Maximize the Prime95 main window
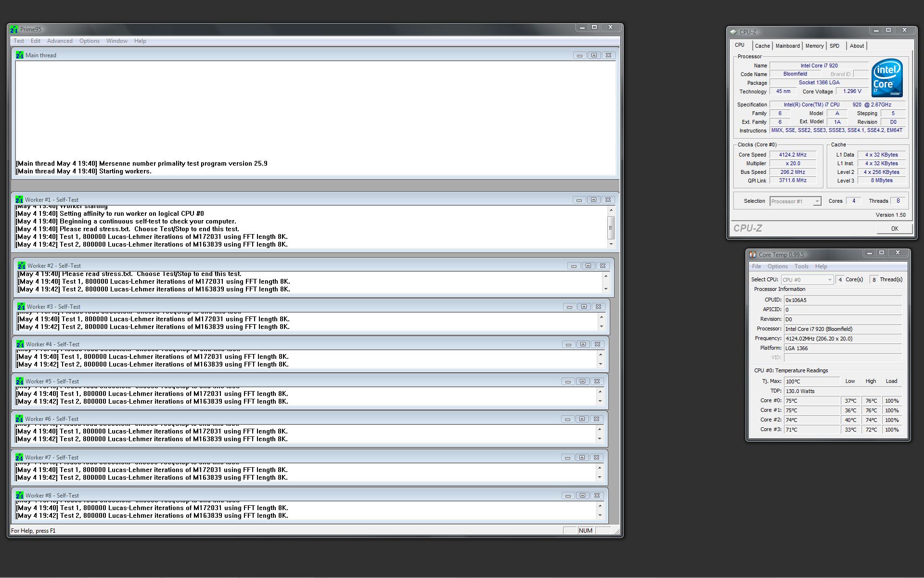The image size is (924, 578). click(594, 27)
